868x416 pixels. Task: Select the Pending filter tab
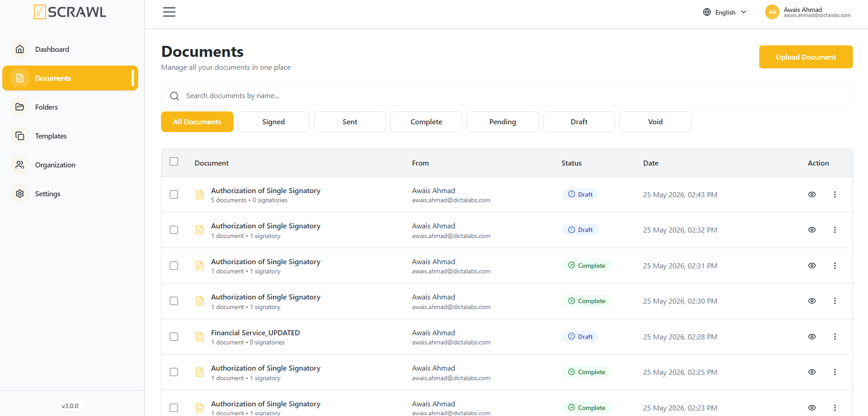pyautogui.click(x=503, y=122)
